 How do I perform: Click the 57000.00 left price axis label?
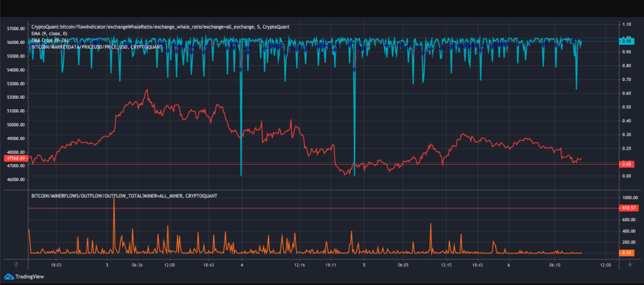click(15, 29)
